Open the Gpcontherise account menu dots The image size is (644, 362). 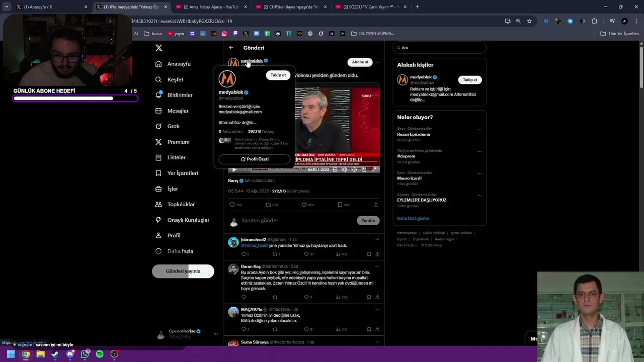pos(216,334)
